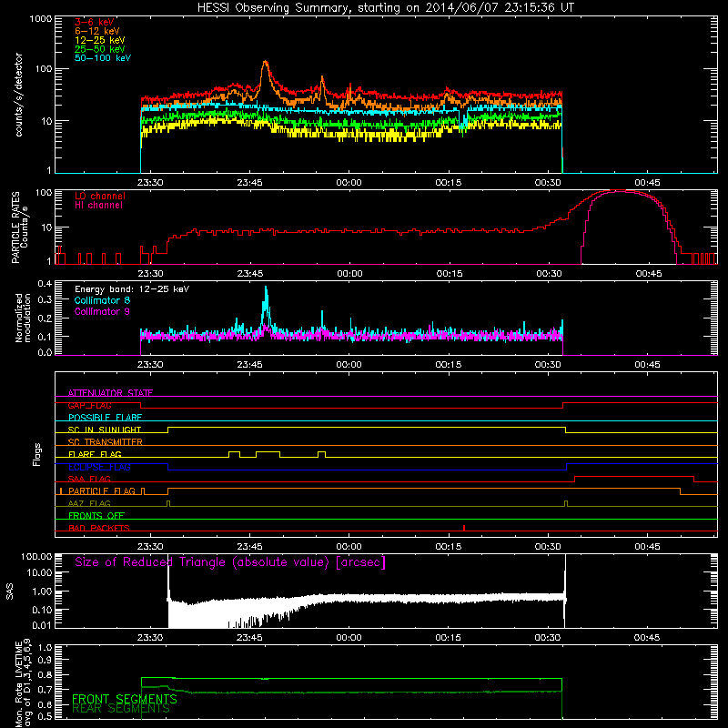Click the 1000 y-axis value on count rates
Screen dimensions: 728x728
click(x=41, y=19)
